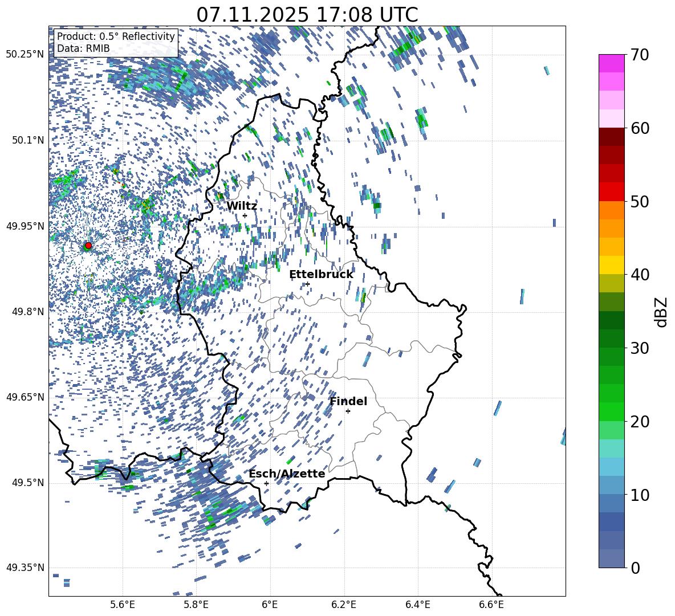Click the colorbar tick label 20
The image size is (675, 616).
tap(640, 422)
